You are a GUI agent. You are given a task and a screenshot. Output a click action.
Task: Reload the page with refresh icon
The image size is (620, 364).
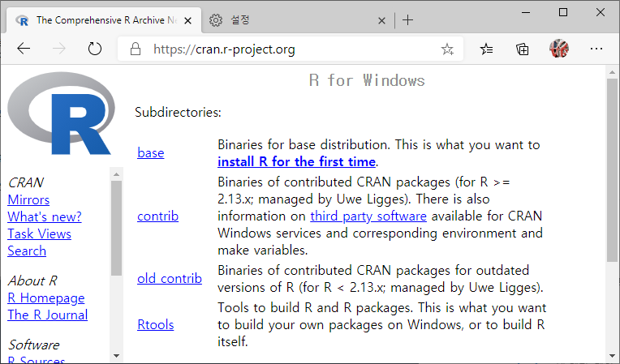click(94, 49)
